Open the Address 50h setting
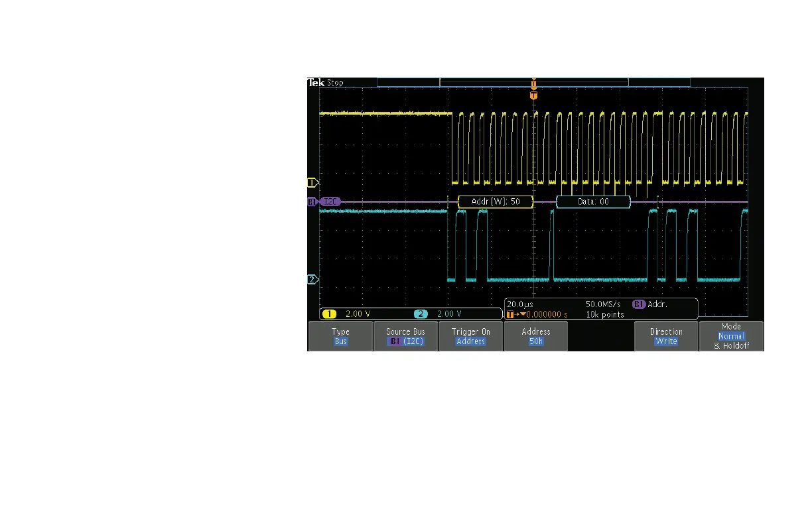 [x=535, y=336]
